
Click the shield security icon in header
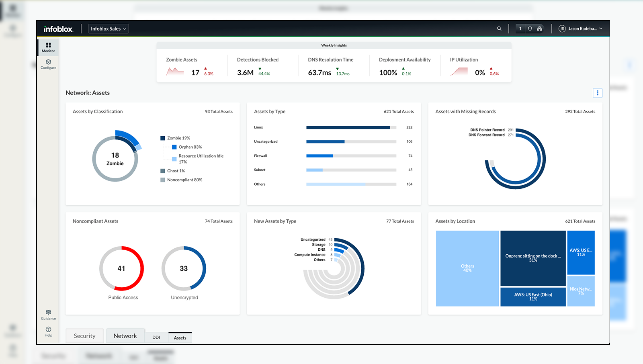pos(530,29)
